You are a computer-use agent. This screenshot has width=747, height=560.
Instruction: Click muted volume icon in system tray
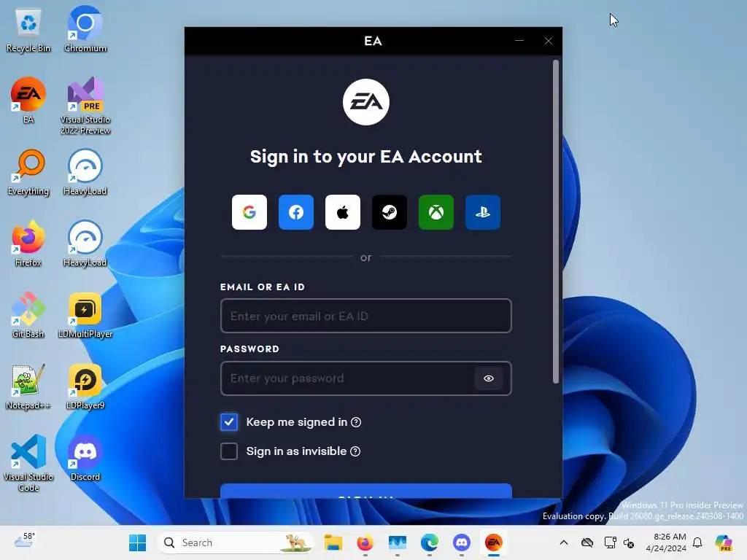pyautogui.click(x=629, y=542)
